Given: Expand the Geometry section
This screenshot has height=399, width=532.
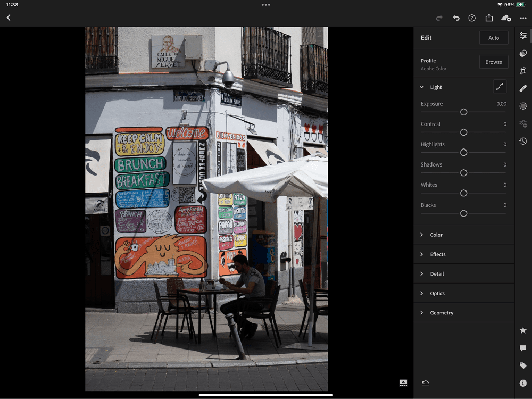Looking at the screenshot, I should pos(463,312).
